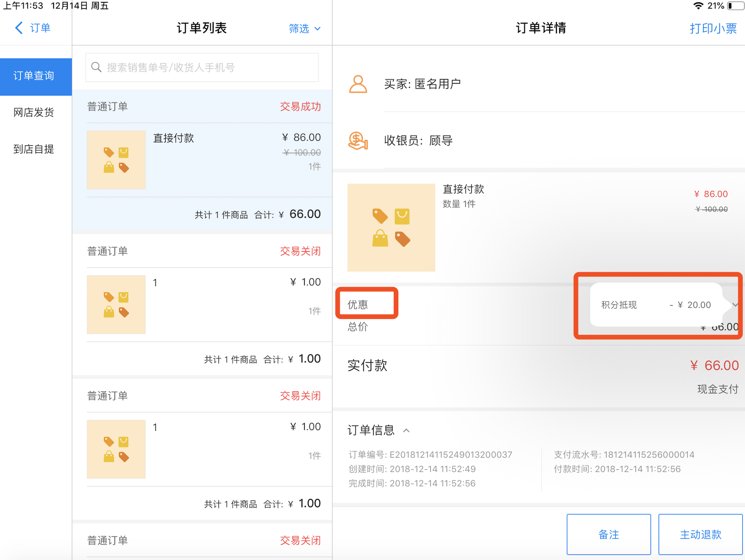Tap the Wi-Fi status icon

tap(698, 6)
